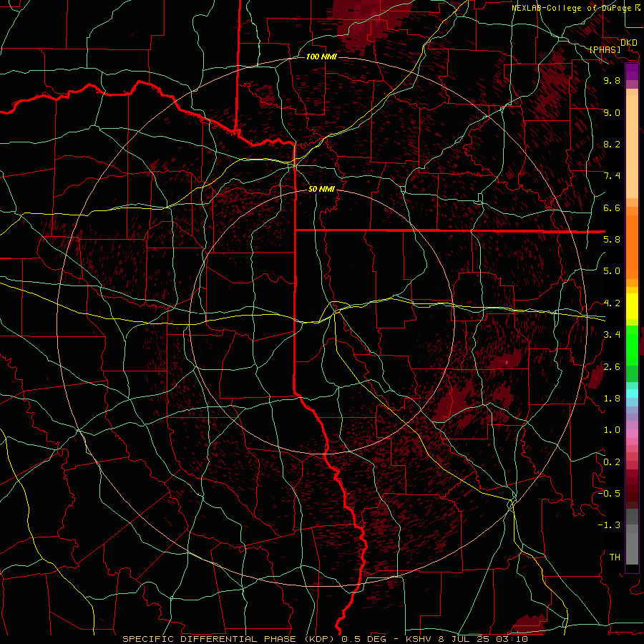
Task: Click the 5.0 scale value
Action: 612,271
